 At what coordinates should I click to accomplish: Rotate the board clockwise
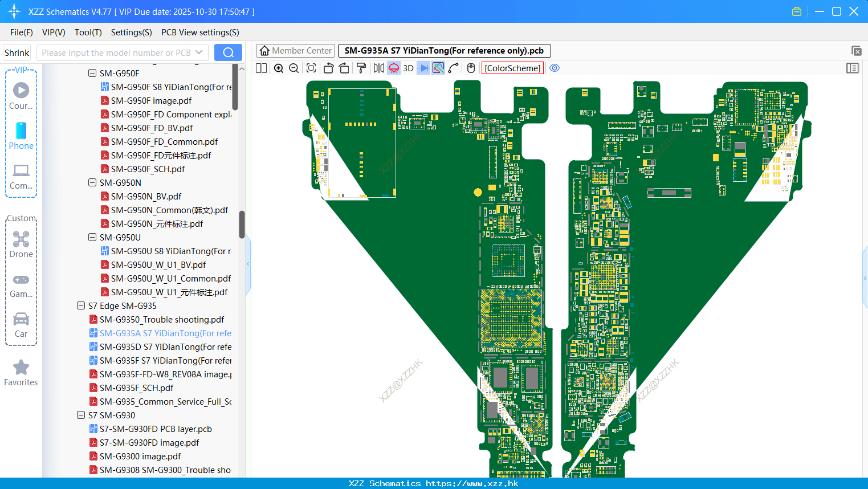click(344, 68)
